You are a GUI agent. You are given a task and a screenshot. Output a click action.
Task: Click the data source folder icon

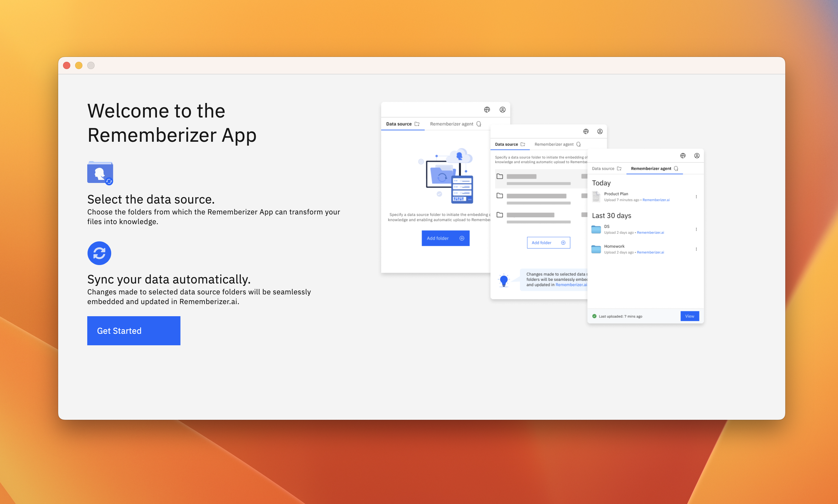tap(100, 173)
